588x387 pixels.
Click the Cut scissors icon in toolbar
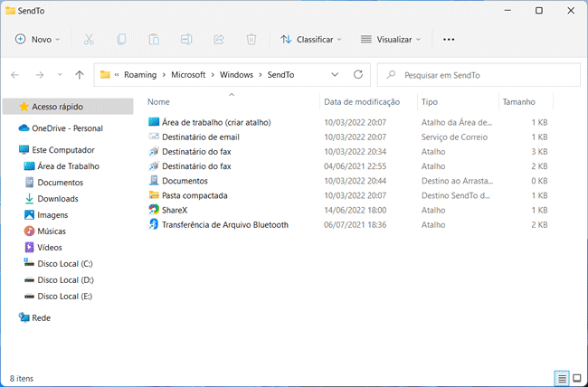coord(89,40)
